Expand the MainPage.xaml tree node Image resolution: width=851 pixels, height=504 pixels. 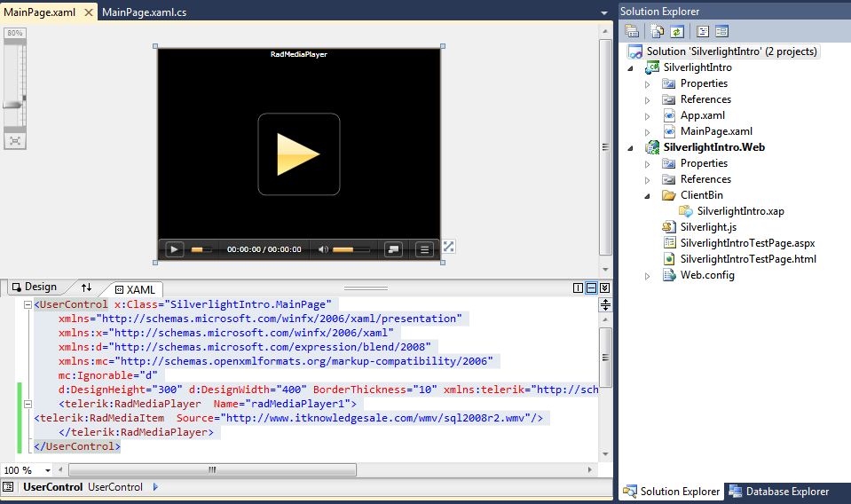(648, 131)
